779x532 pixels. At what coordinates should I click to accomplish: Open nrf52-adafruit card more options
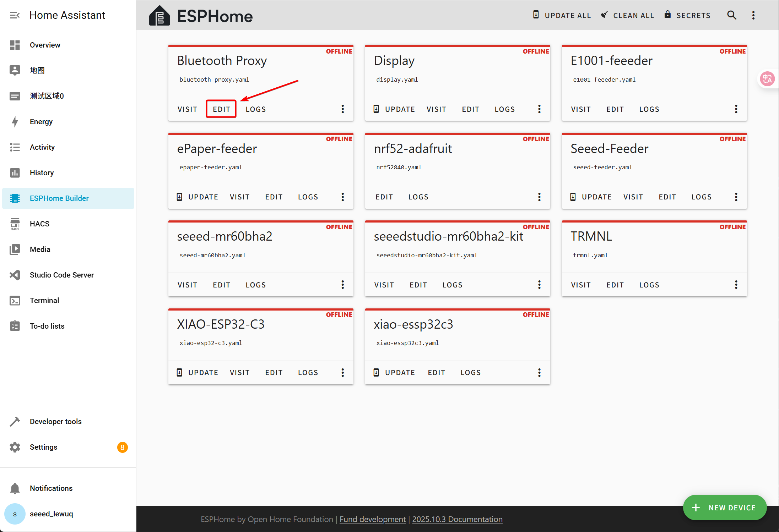539,197
